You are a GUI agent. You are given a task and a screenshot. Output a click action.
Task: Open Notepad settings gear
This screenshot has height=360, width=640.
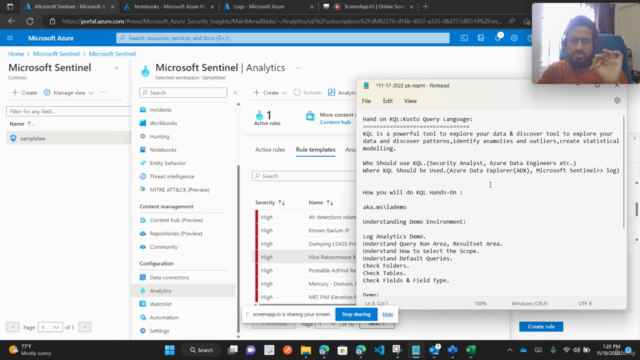click(x=617, y=100)
